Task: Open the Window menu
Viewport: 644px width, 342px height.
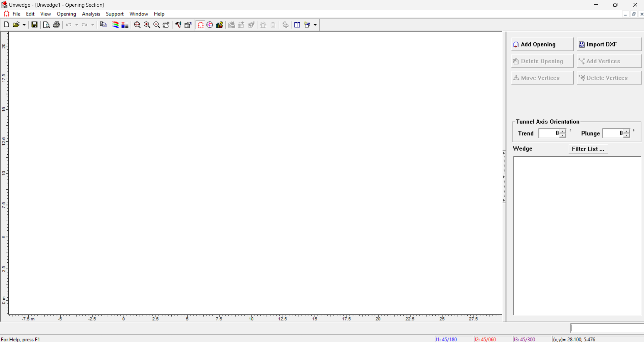Action: (139, 14)
